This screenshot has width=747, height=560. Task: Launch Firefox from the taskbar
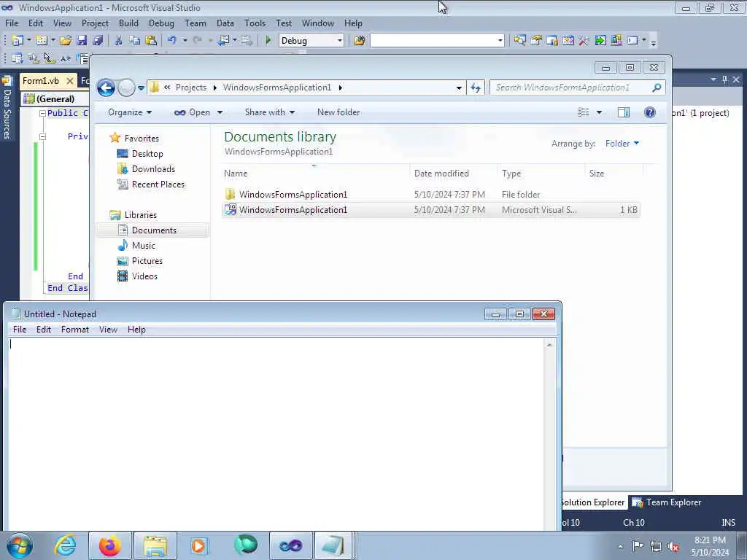[x=109, y=545]
